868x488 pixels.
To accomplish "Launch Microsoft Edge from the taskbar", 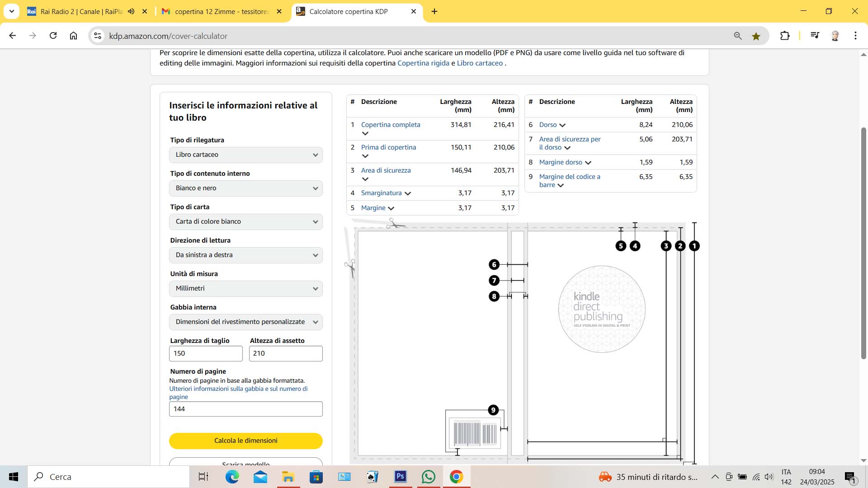I will tap(232, 477).
